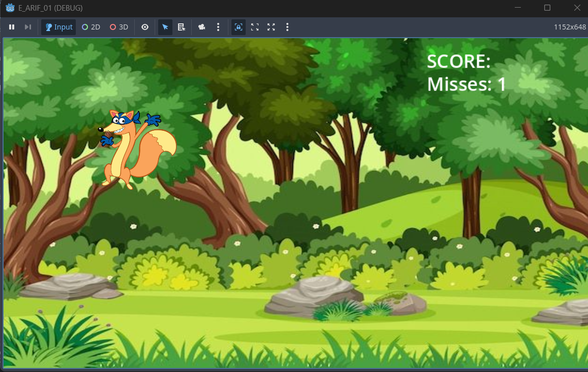Click the fit-to-window corners icon
Viewport: 588px width, 372px height.
[255, 27]
